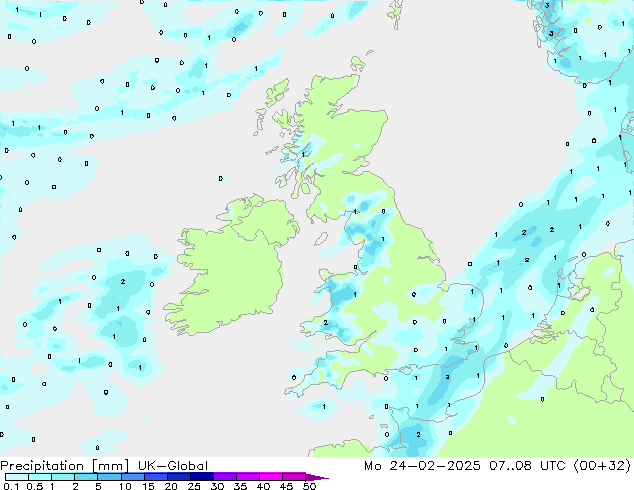Viewport: 634px width, 490px height.
Task: Click the "25" legend scale label
Action: pos(194,486)
